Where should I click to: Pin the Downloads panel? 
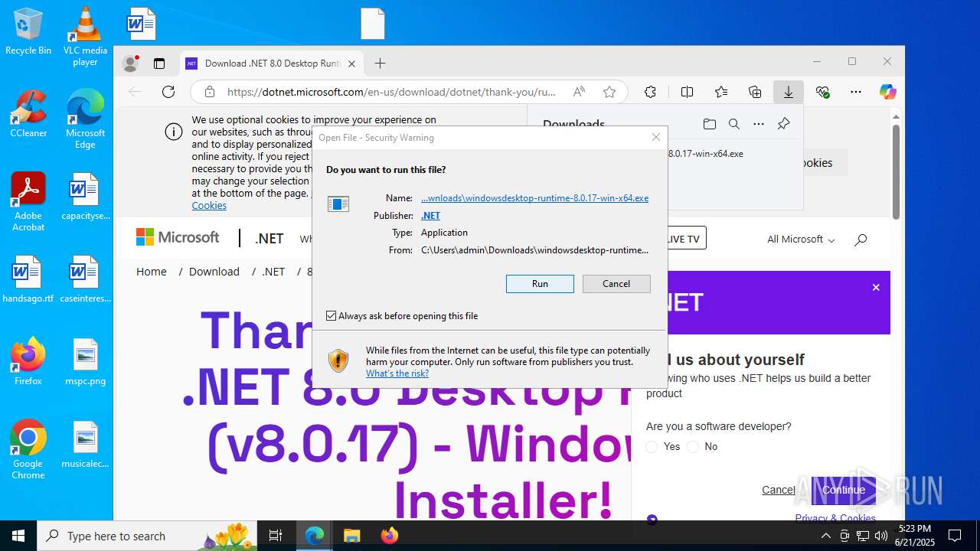783,124
